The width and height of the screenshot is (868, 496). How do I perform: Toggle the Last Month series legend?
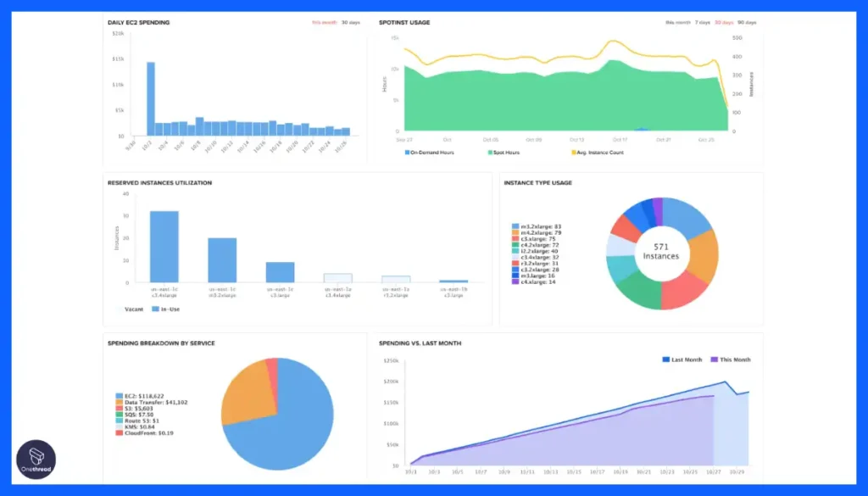tap(682, 359)
